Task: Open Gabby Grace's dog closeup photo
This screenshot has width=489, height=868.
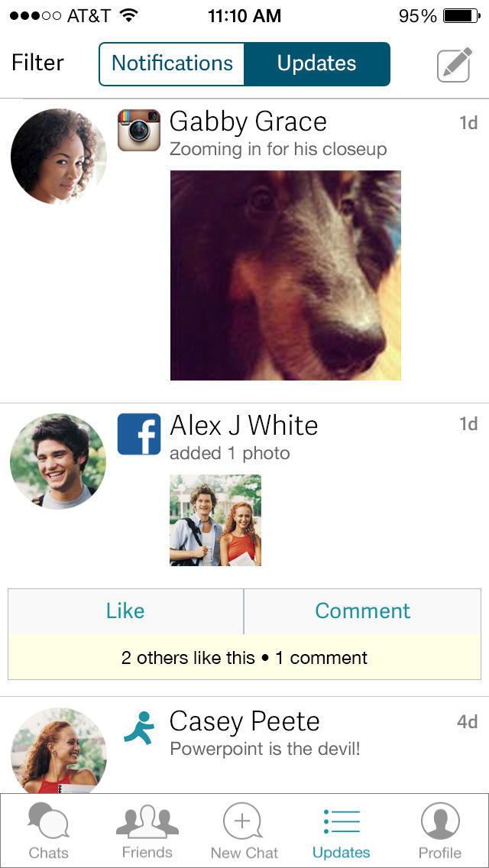Action: [286, 275]
